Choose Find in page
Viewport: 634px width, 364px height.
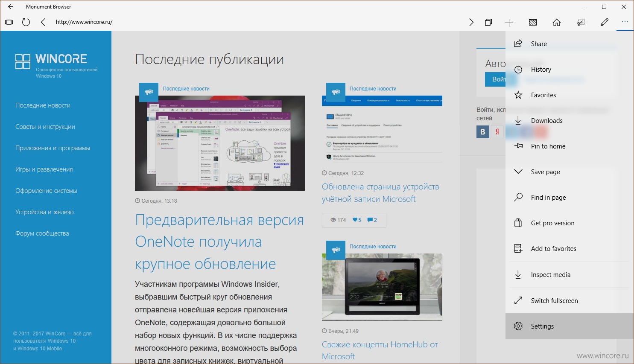click(x=570, y=197)
